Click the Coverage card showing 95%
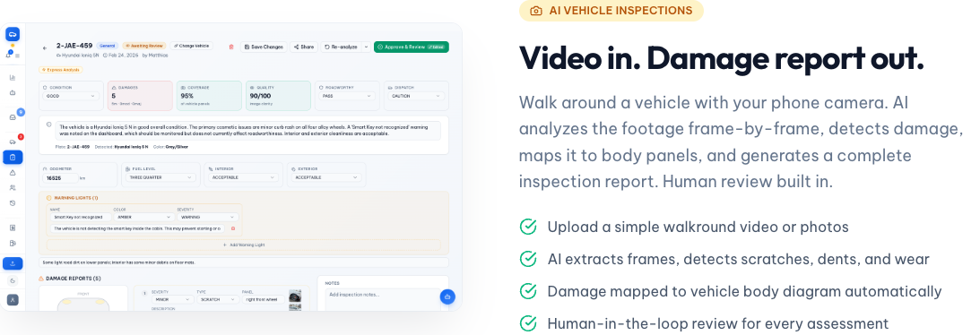980x335 pixels. click(209, 96)
